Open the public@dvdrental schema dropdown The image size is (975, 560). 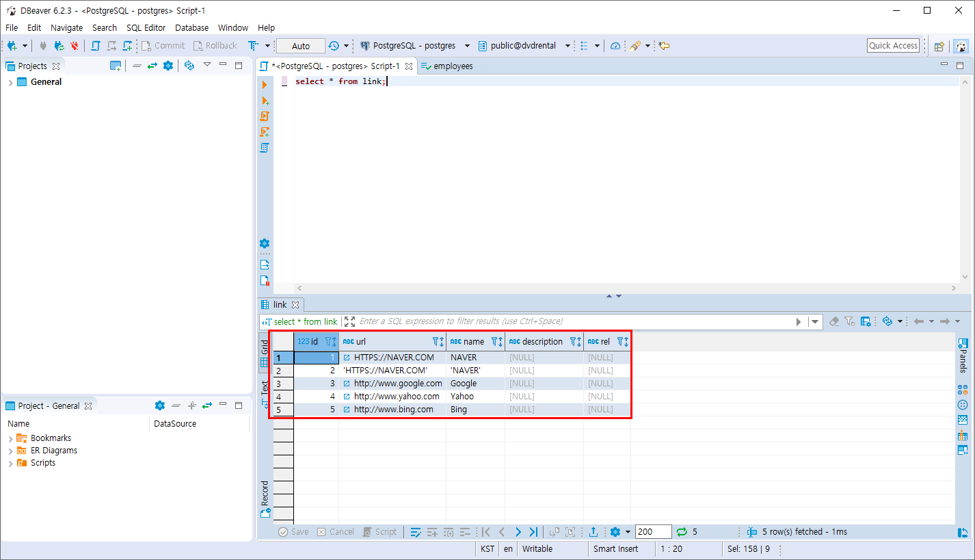click(x=567, y=46)
